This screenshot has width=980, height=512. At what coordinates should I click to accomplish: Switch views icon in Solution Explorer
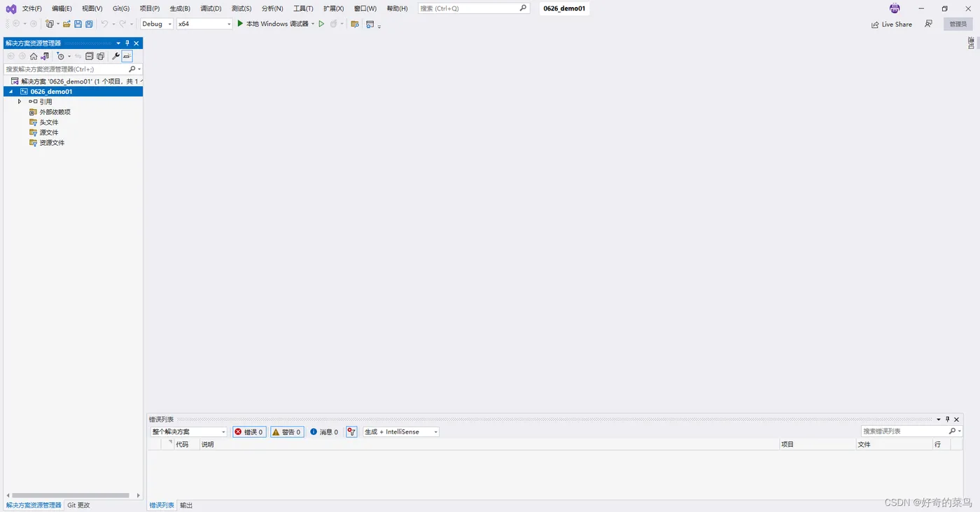[45, 56]
